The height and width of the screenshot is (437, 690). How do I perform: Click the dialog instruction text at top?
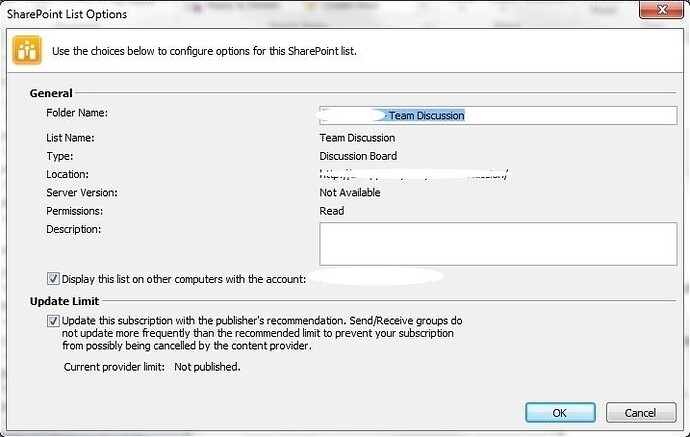(204, 51)
